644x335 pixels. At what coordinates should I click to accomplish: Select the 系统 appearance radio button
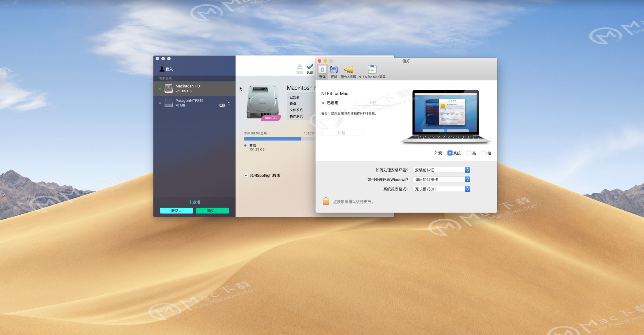click(x=450, y=153)
